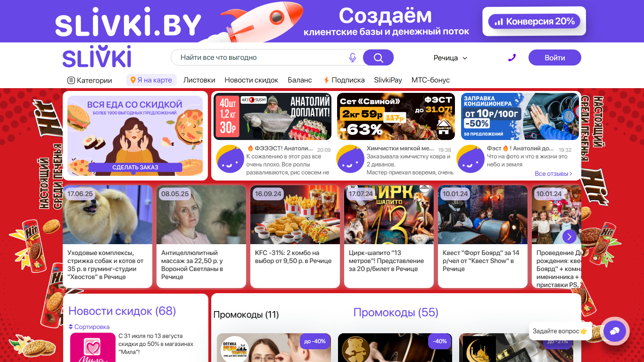
Task: Select the Новости скидок menu item
Action: [251, 80]
